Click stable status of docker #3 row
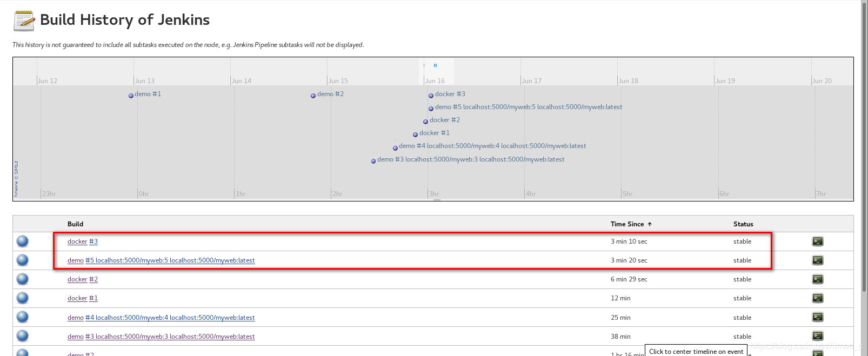 pos(742,241)
